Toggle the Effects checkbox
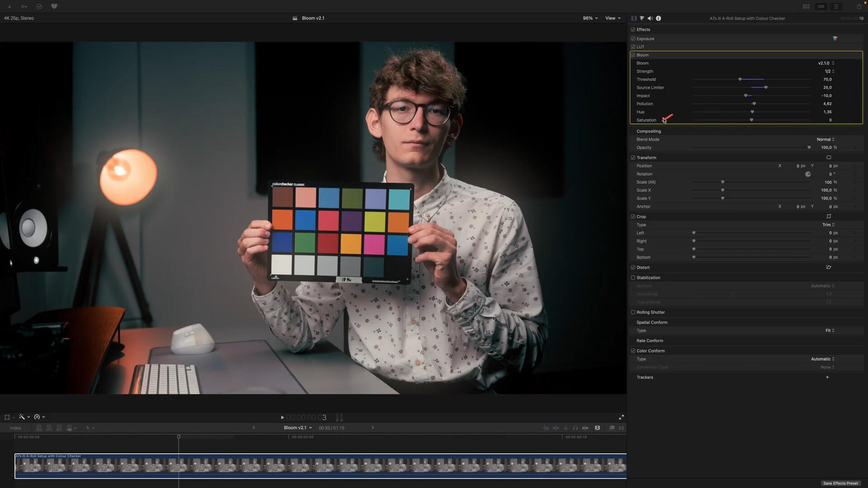 coord(632,29)
